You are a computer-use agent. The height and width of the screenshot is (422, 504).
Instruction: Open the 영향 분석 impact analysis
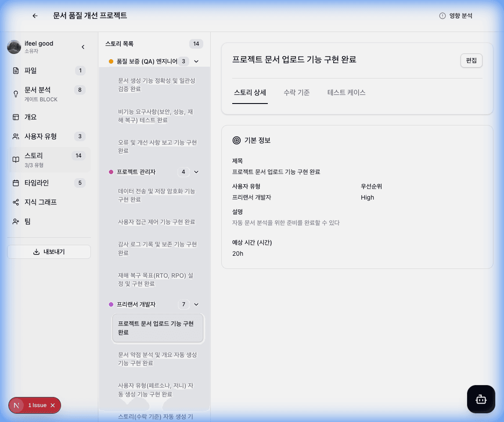point(456,16)
